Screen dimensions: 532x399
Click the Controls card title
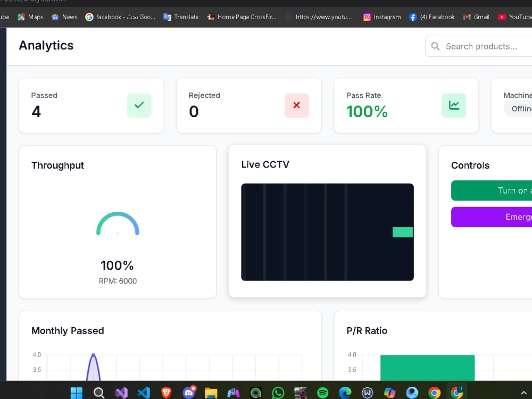coord(470,165)
